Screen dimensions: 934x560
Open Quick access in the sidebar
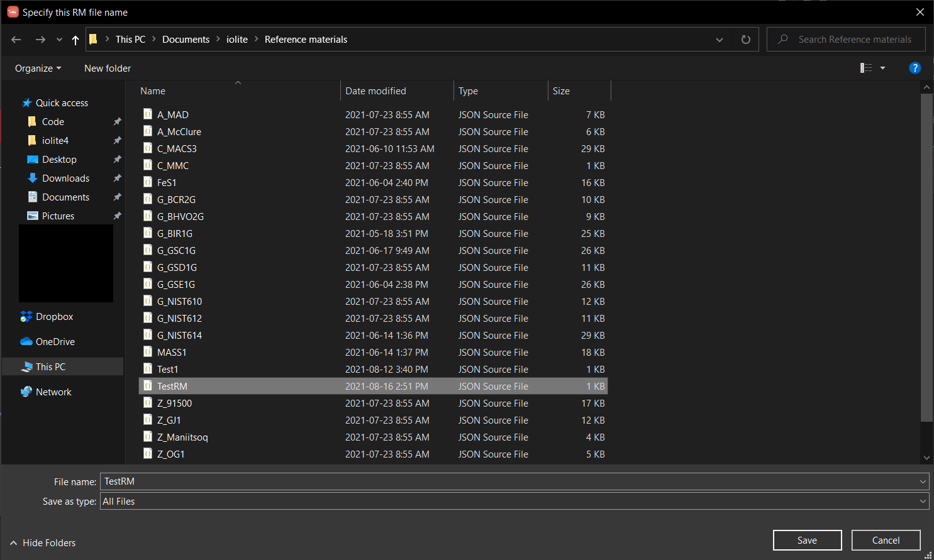(62, 102)
